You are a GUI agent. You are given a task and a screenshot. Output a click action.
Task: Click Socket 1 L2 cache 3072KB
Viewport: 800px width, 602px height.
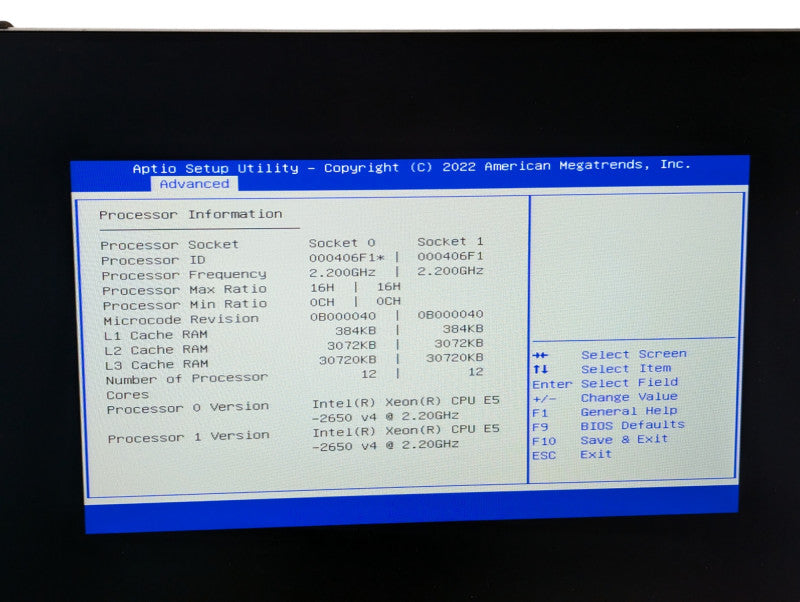click(x=459, y=343)
